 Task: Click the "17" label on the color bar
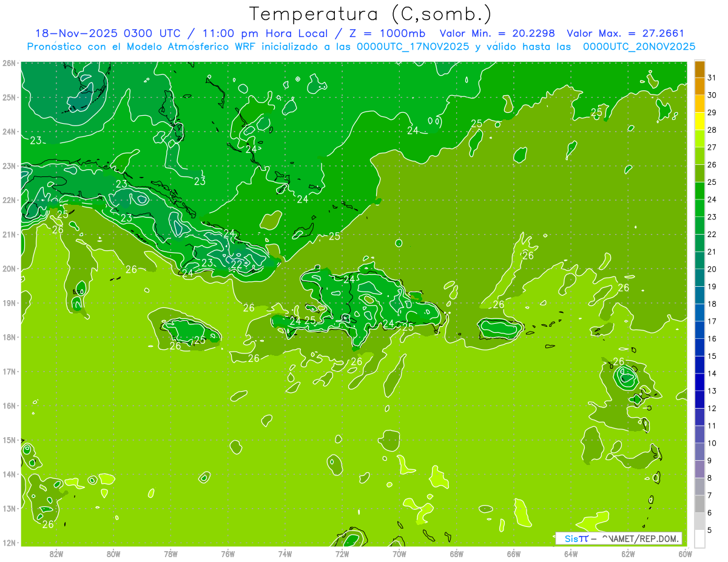pos(712,321)
